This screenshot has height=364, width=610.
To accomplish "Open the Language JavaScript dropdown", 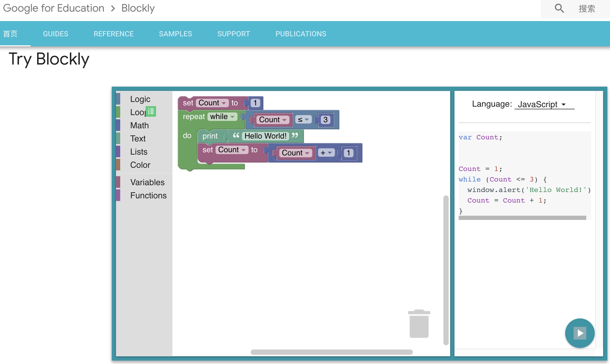I will [544, 104].
